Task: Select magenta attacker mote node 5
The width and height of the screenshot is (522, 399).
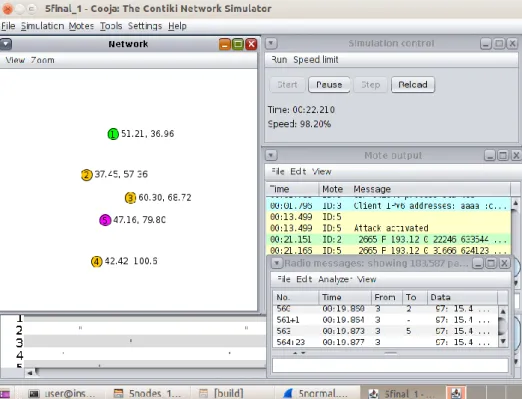Action: pos(105,220)
